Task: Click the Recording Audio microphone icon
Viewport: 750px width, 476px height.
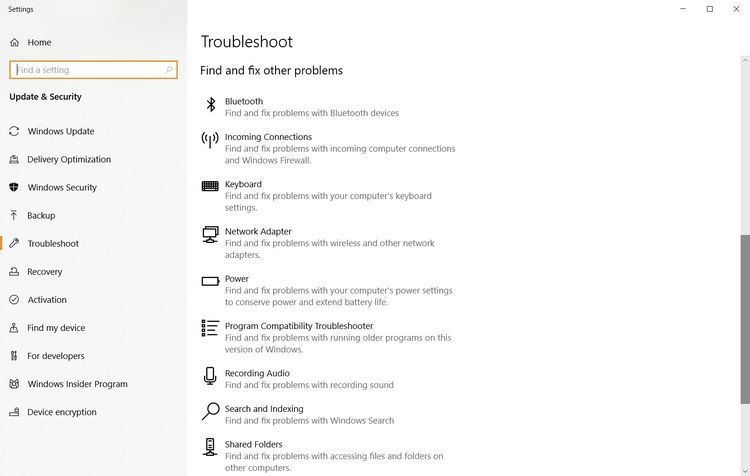Action: pos(210,375)
